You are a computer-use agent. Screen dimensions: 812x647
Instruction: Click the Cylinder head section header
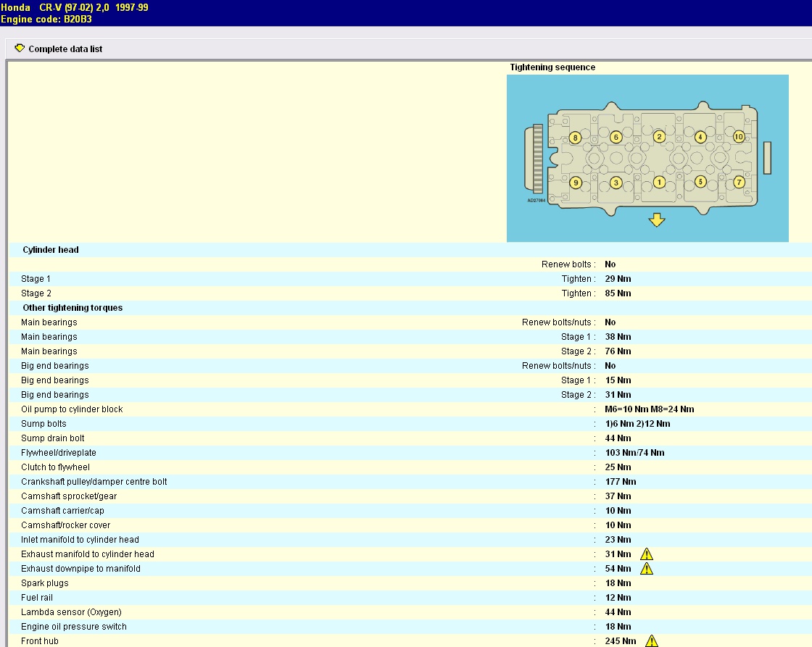[51, 250]
